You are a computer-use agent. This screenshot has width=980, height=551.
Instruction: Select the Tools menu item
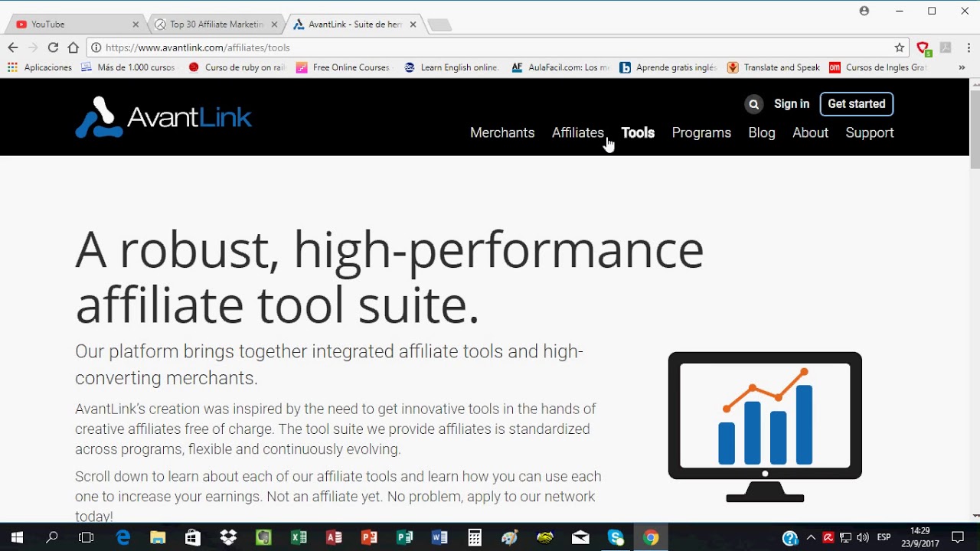638,132
